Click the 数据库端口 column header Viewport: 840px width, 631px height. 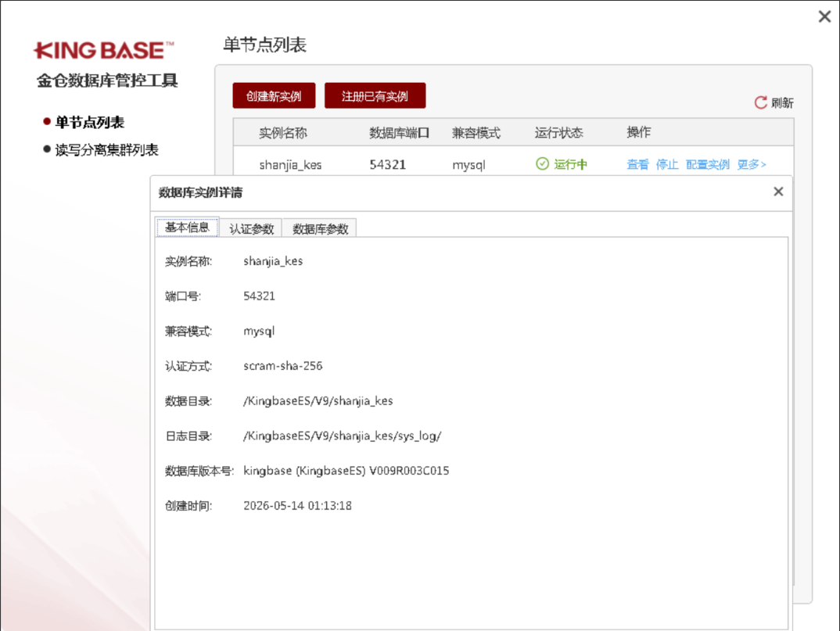[399, 133]
